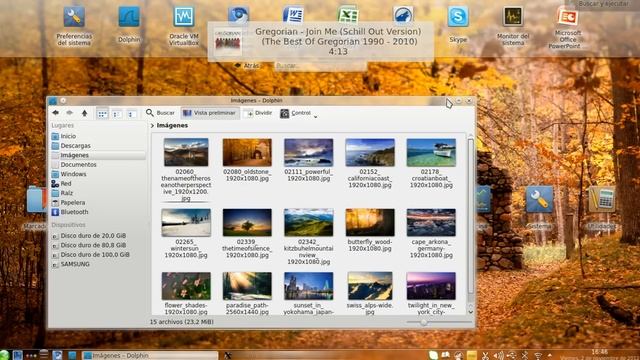
Task: Go up to the parent folder
Action: coord(84,113)
